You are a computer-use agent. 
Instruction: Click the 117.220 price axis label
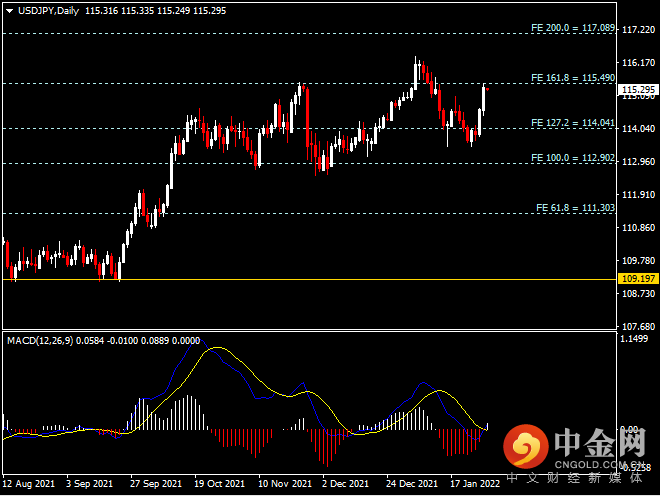point(639,30)
